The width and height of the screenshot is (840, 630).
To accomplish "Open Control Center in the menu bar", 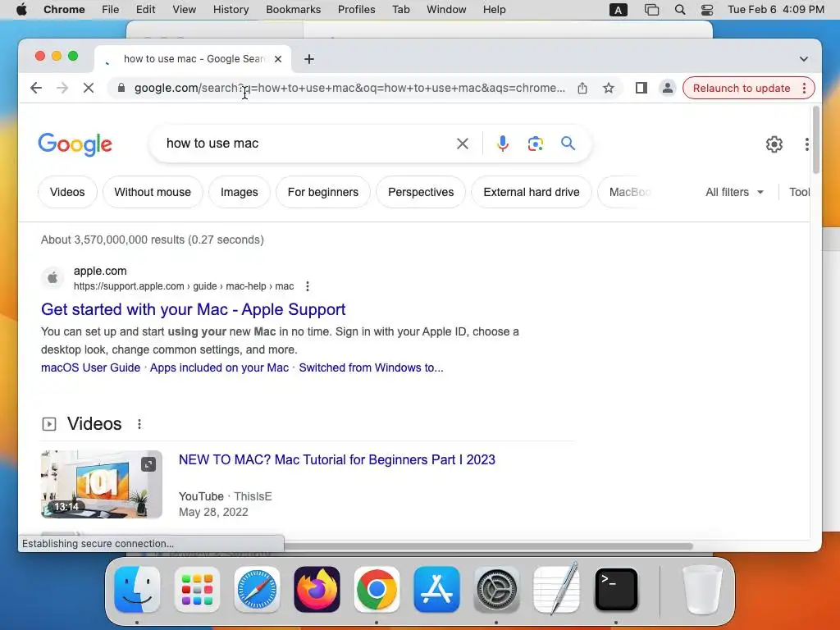I will pos(707,10).
